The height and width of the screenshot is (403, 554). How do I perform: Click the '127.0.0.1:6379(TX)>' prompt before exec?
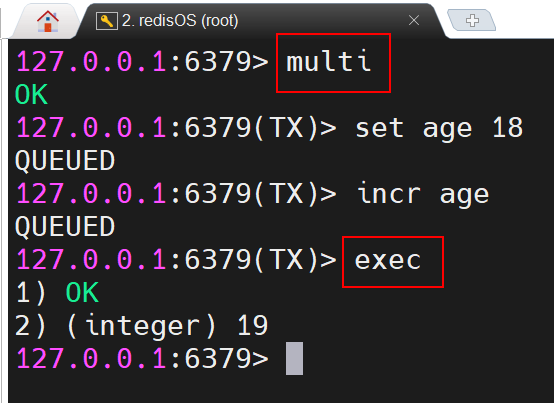pyautogui.click(x=176, y=260)
